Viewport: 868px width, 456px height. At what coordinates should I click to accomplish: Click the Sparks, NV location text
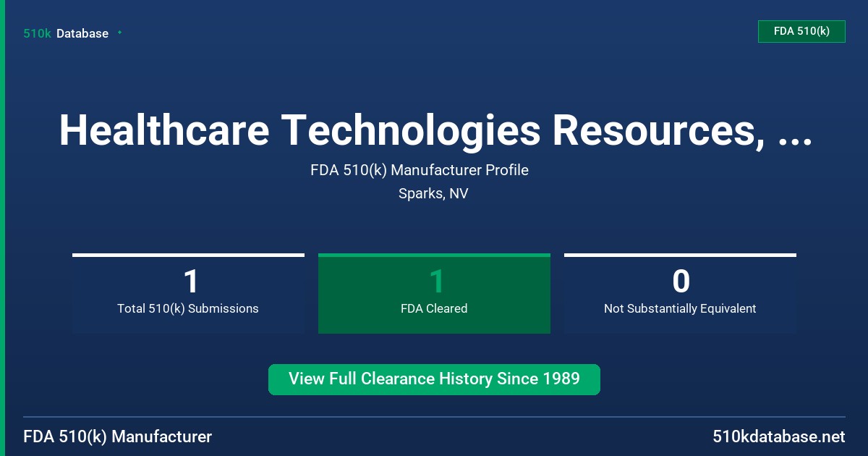433,194
